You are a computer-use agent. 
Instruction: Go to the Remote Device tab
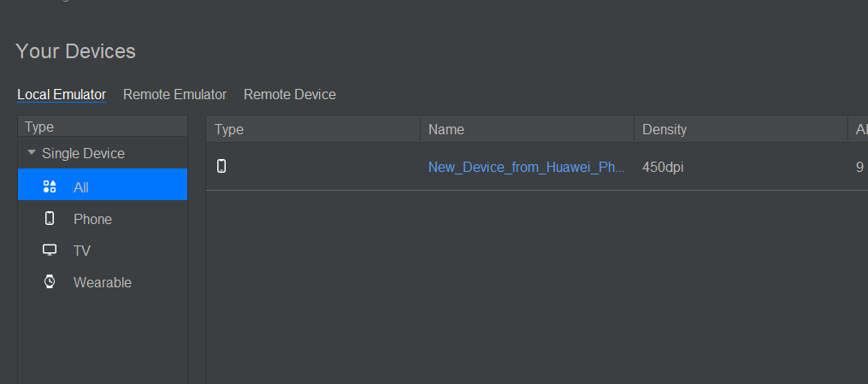click(x=289, y=94)
